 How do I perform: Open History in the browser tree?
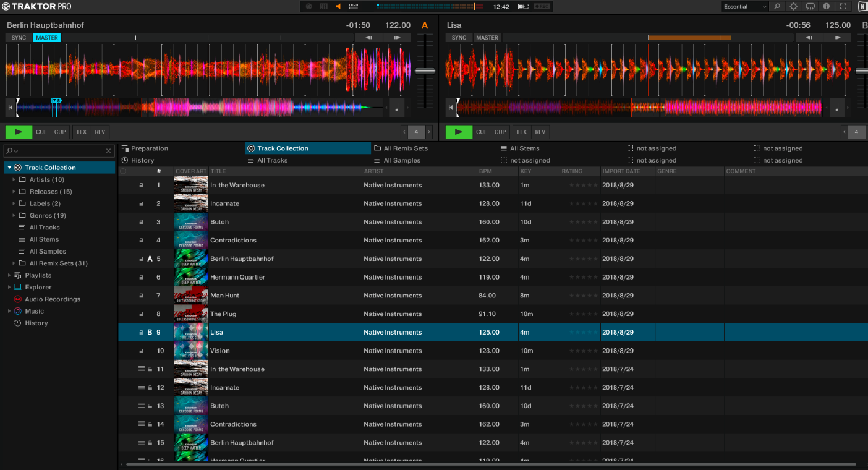(36, 323)
